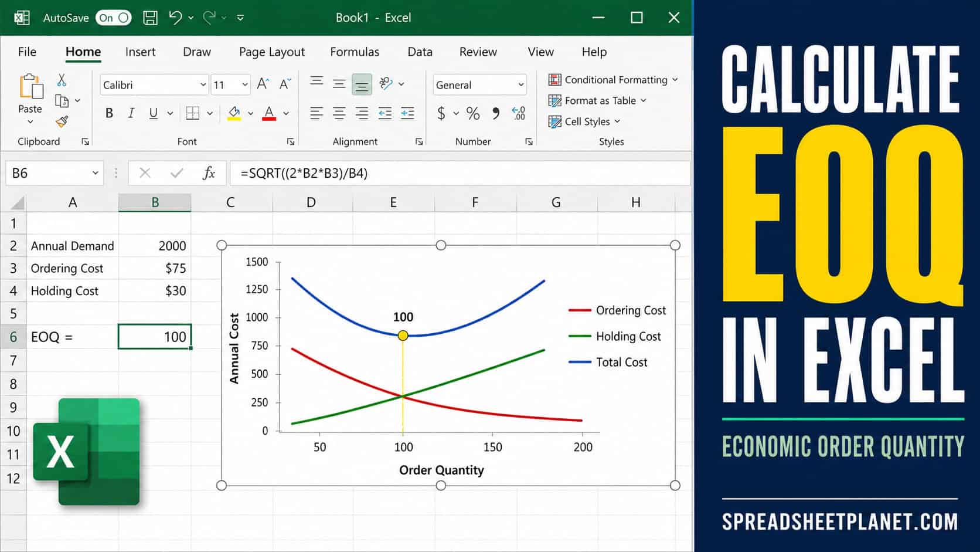Click the Copy icon

point(62,101)
